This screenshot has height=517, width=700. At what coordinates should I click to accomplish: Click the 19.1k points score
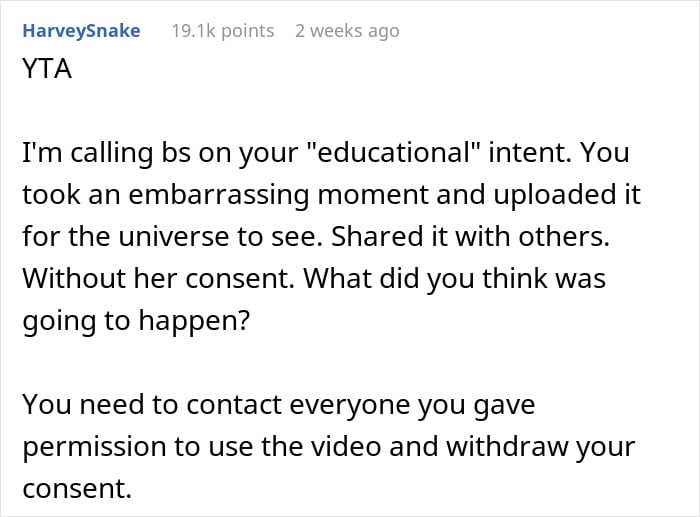point(223,31)
